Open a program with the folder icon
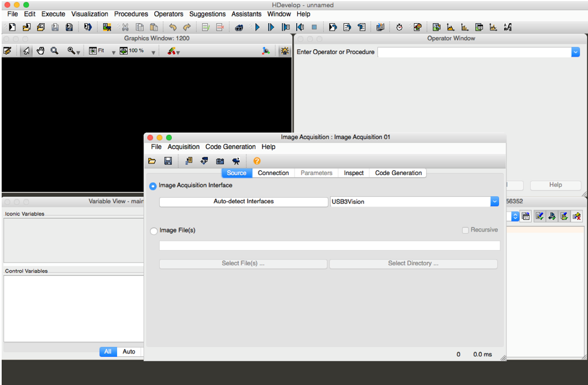This screenshot has height=385, width=588. point(27,27)
